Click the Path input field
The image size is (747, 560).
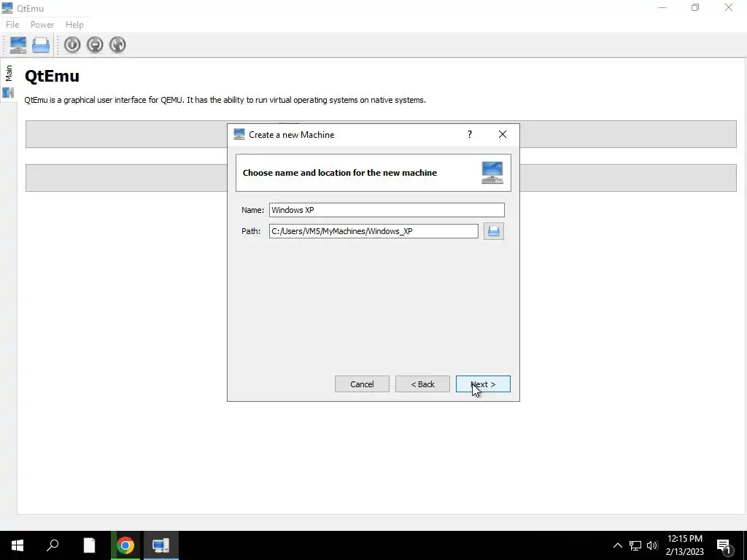pyautogui.click(x=373, y=231)
